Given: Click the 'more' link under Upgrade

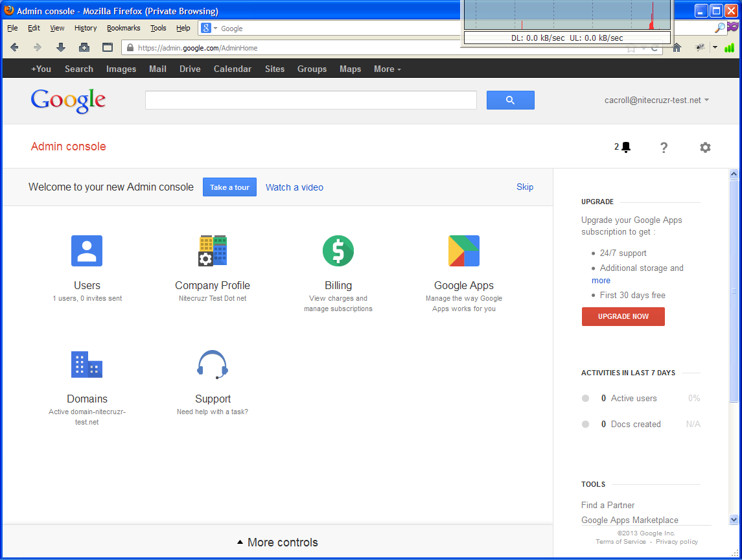Looking at the screenshot, I should click(601, 280).
